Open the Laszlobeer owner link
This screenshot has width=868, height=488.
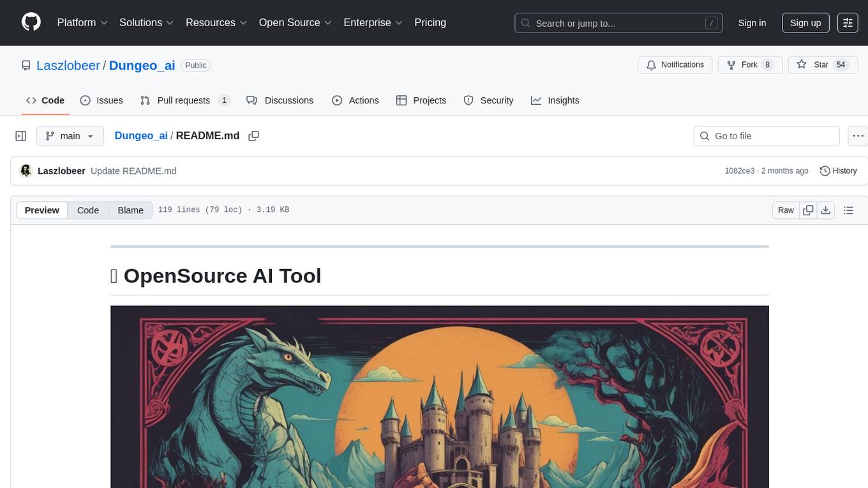68,65
